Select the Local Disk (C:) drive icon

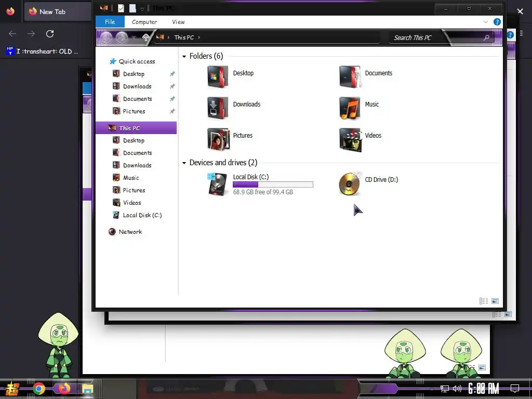[217, 184]
